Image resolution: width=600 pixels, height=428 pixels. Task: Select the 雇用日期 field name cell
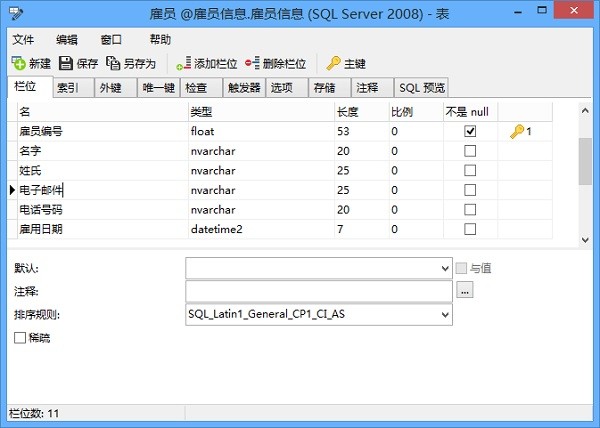click(103, 229)
